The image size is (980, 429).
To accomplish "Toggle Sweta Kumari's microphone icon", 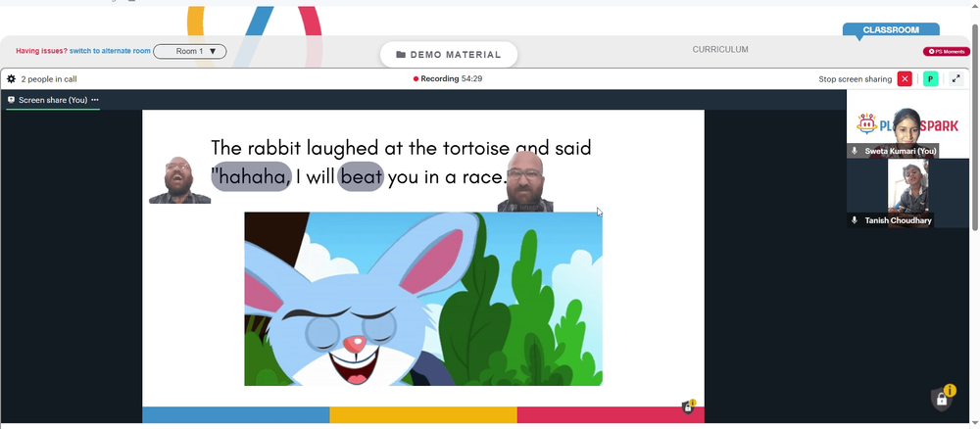I will tap(855, 151).
